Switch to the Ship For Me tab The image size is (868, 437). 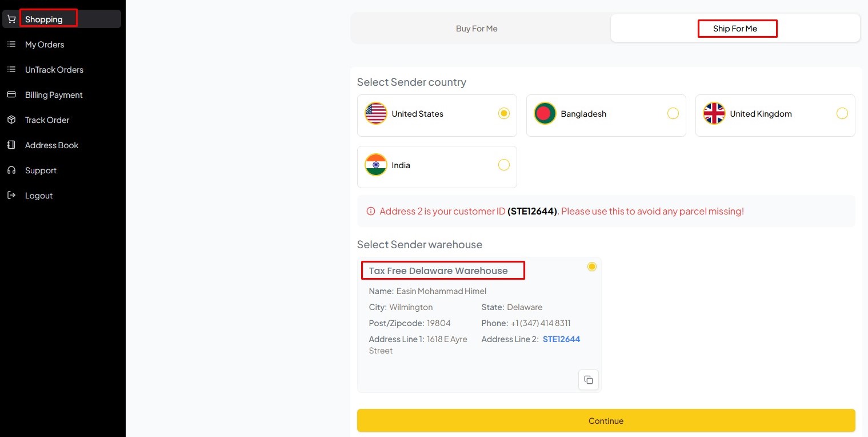(x=735, y=29)
